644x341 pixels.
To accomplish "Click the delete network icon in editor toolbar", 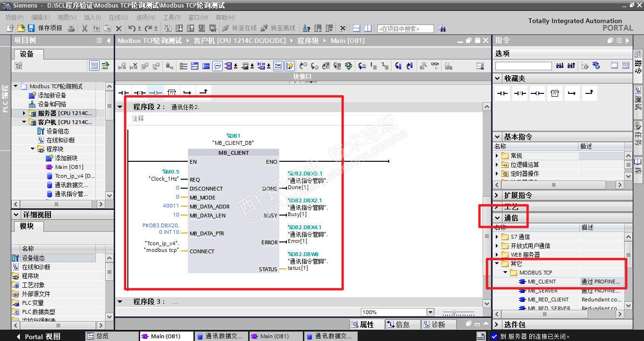I will click(133, 66).
